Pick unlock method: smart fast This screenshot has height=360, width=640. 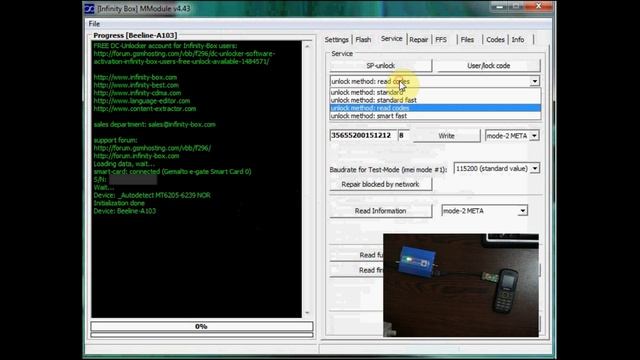tap(435, 116)
